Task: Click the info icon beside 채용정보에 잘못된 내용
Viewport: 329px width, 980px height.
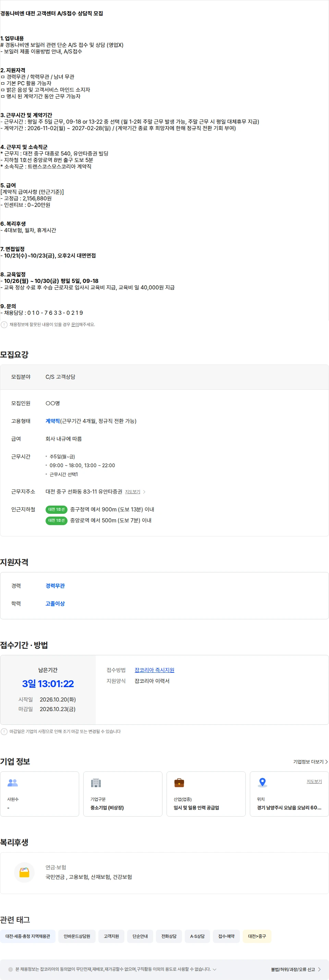Action: (x=4, y=324)
